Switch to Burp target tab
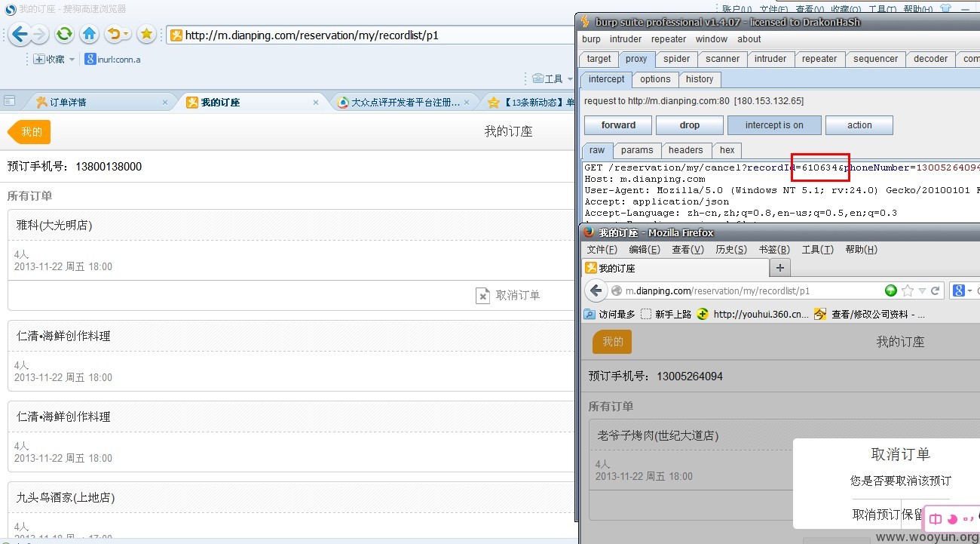Image resolution: width=980 pixels, height=544 pixels. (x=599, y=59)
